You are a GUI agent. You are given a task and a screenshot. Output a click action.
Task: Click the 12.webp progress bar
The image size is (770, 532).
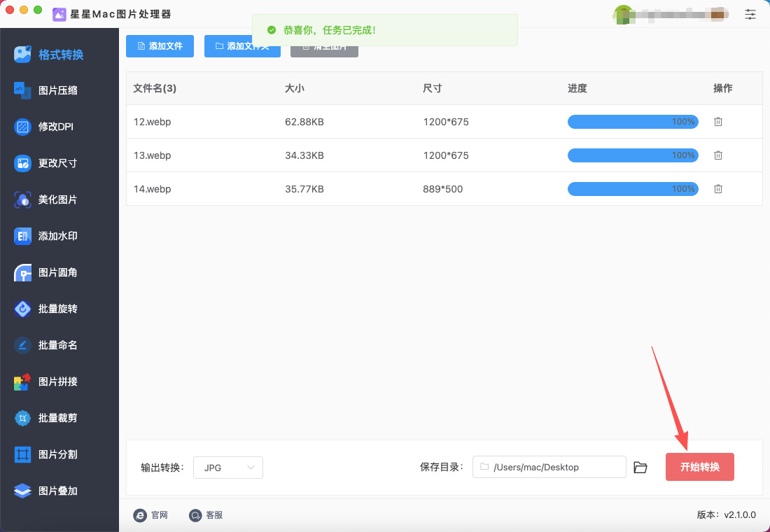[632, 122]
